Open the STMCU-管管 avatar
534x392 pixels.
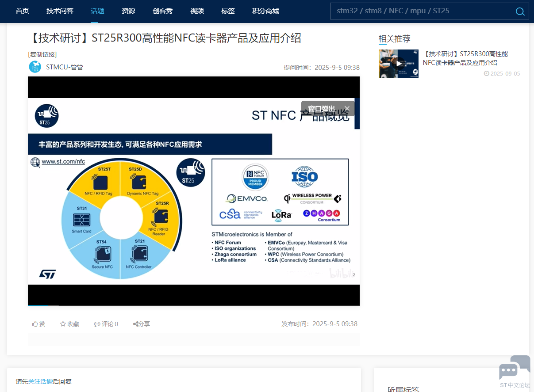click(x=35, y=67)
